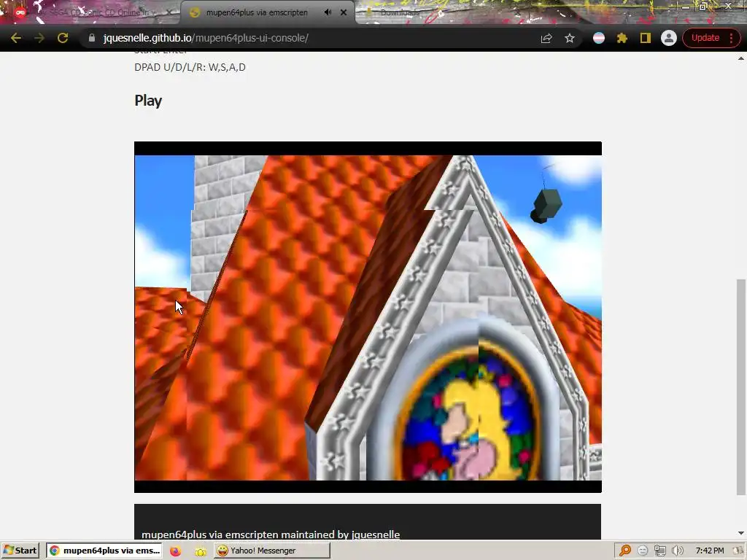Click the scrollbar down arrow
This screenshot has height=560, width=747.
(x=741, y=533)
